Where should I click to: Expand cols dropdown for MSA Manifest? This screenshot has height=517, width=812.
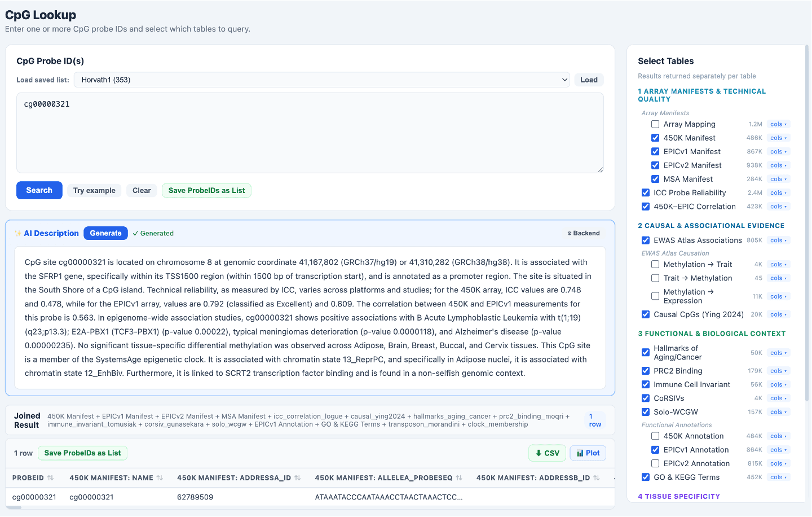tap(779, 179)
